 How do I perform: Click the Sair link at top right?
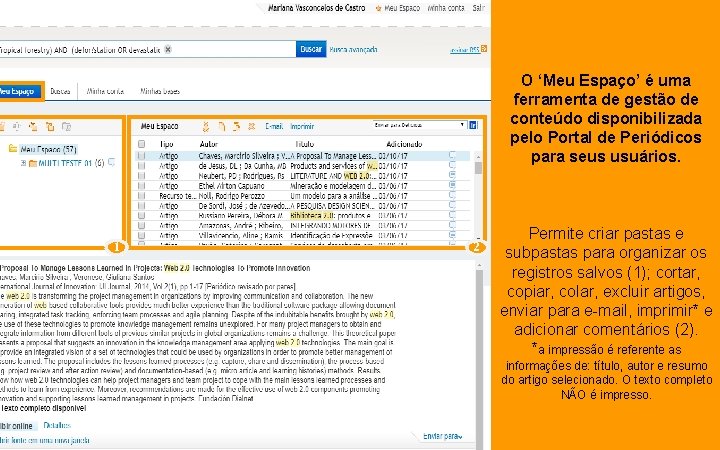tap(478, 8)
